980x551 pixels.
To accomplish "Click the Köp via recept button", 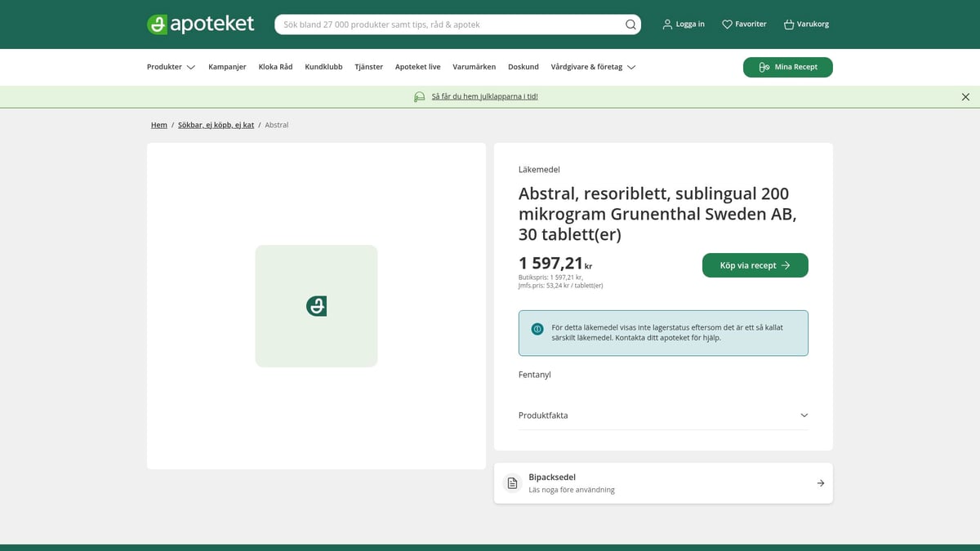I will tap(755, 265).
